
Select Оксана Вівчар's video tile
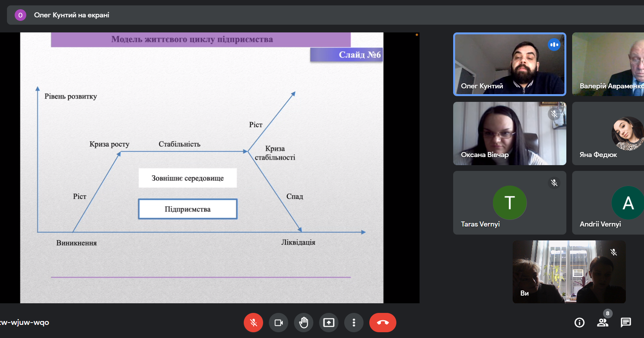tap(509, 134)
